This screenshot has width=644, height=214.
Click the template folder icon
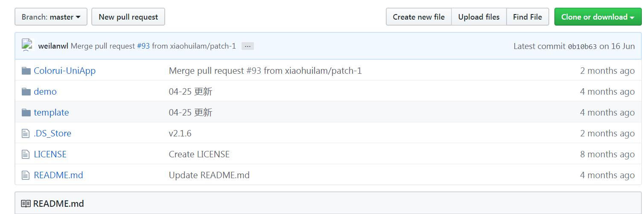pos(26,113)
